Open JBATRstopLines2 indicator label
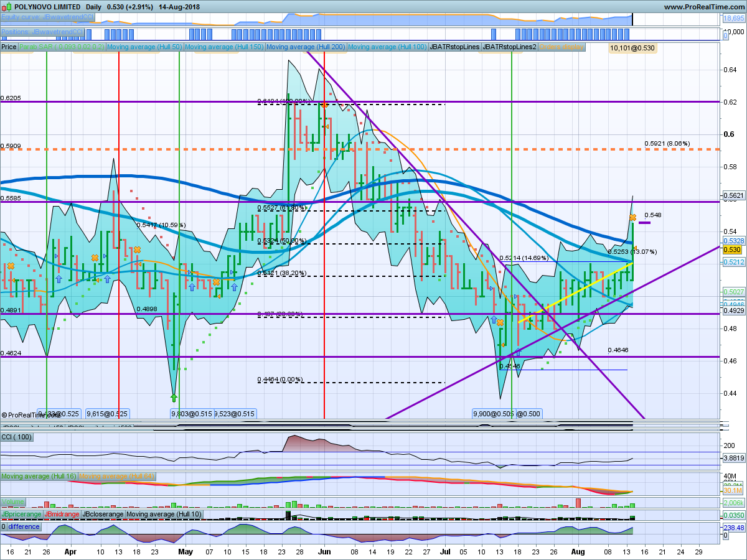Screen dimensions: 747x560 point(510,47)
